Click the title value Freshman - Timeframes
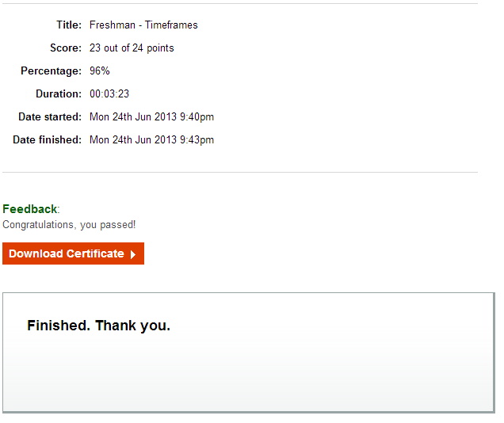The width and height of the screenshot is (504, 423). pos(143,25)
